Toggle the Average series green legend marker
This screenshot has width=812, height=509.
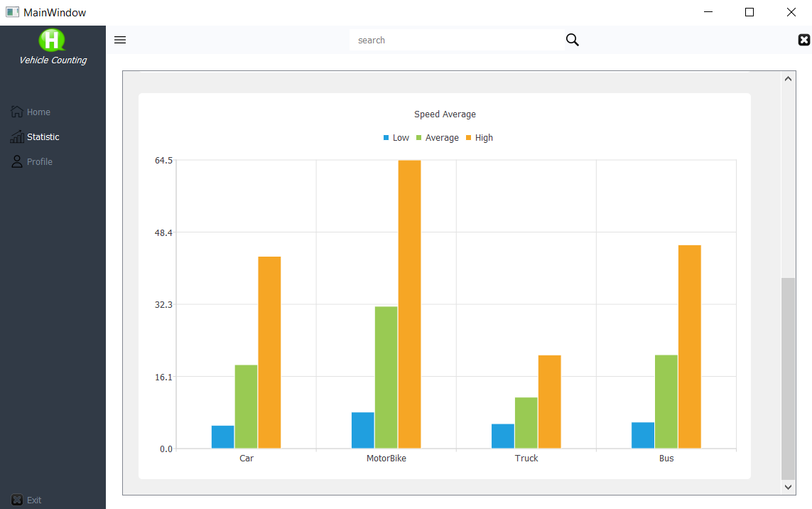tap(419, 137)
